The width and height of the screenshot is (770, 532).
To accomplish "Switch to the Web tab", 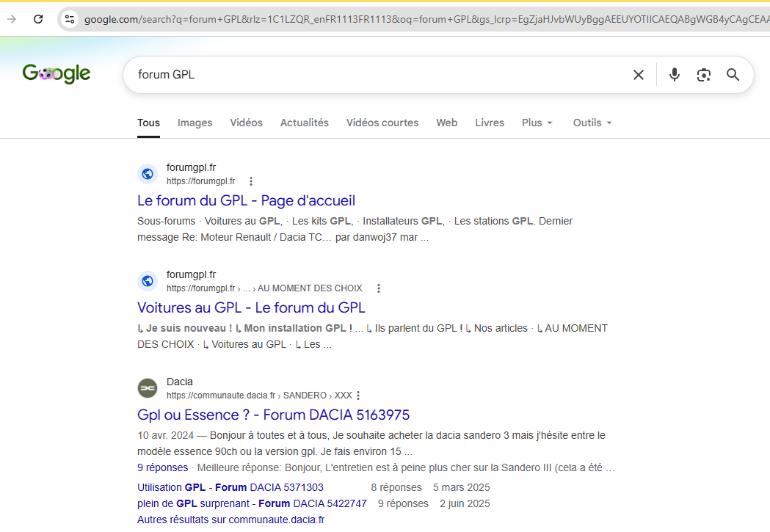I will point(447,123).
